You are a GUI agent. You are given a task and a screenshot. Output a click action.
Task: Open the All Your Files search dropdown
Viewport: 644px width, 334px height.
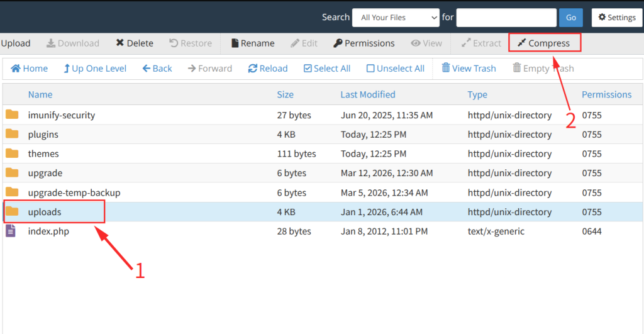(396, 18)
